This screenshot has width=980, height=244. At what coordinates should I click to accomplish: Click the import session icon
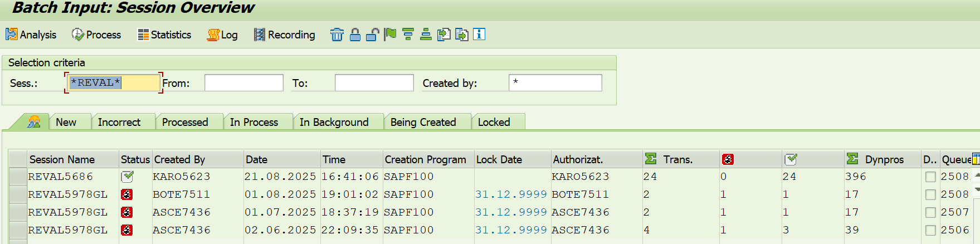pos(443,35)
